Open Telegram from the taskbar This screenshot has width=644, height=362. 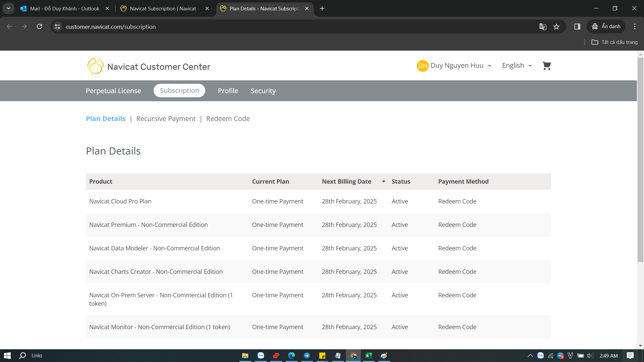307,356
